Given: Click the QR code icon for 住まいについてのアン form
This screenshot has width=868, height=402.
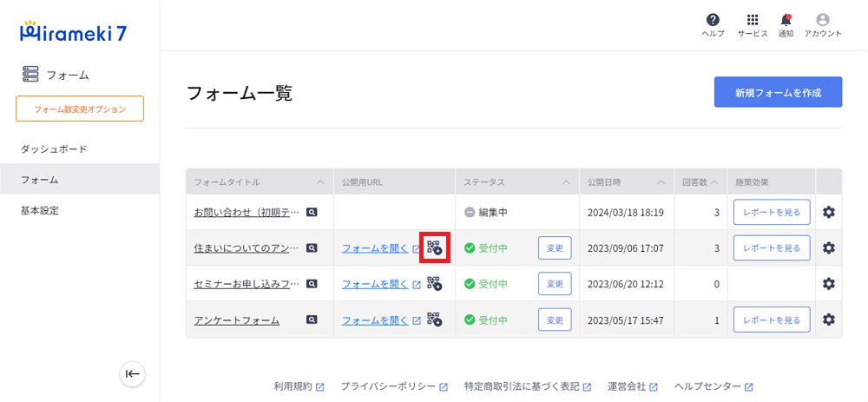Looking at the screenshot, I should [x=434, y=248].
